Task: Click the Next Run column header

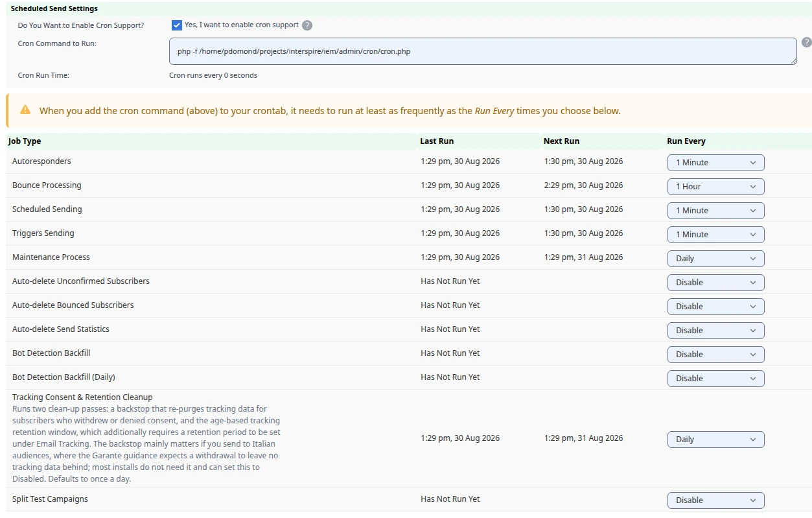Action: [561, 141]
